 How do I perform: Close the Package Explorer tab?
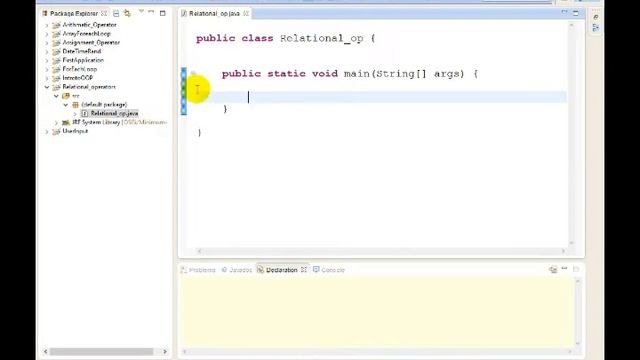coord(104,13)
